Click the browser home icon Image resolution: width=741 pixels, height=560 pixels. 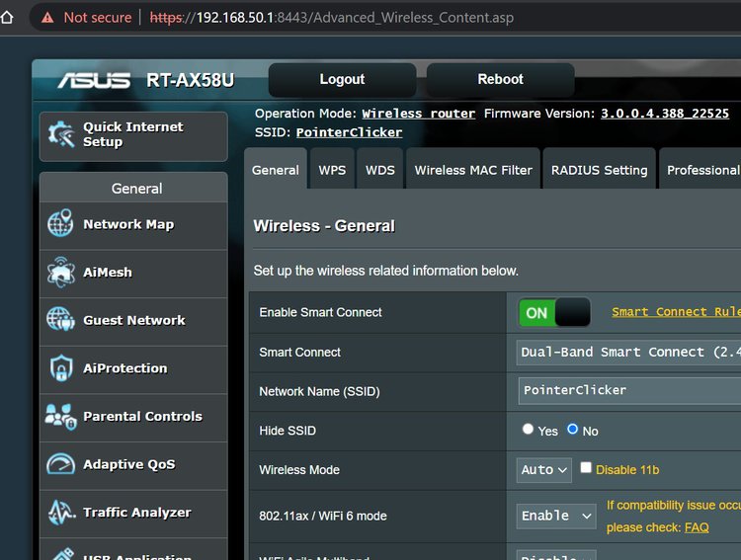point(7,17)
